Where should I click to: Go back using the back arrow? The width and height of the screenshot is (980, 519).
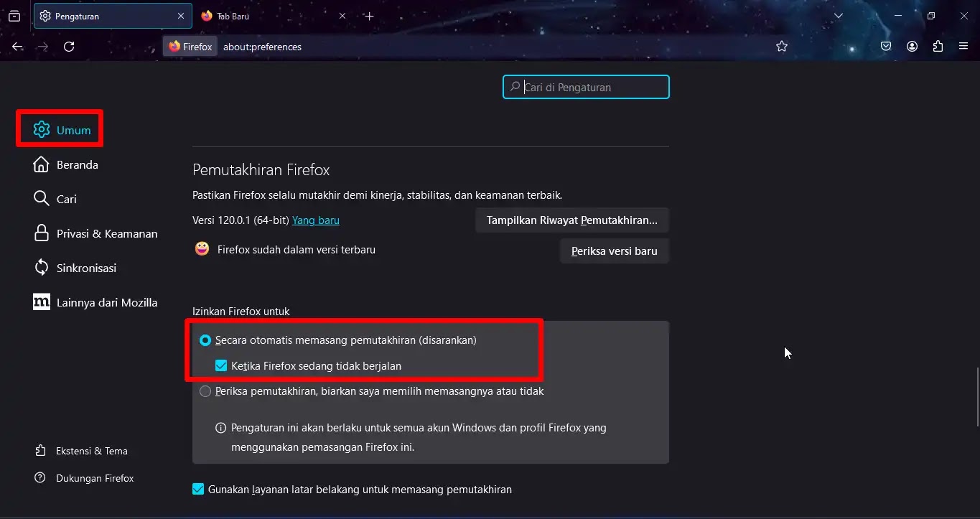[x=17, y=47]
